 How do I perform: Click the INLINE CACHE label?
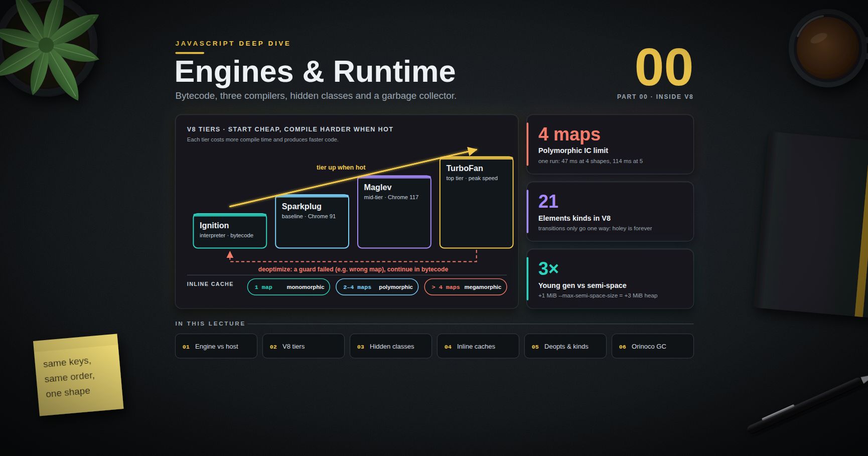coord(210,284)
